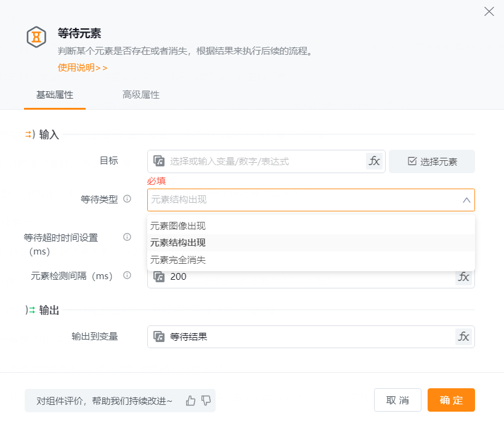Click fx icon in 元素检测间隔 field

(x=463, y=277)
